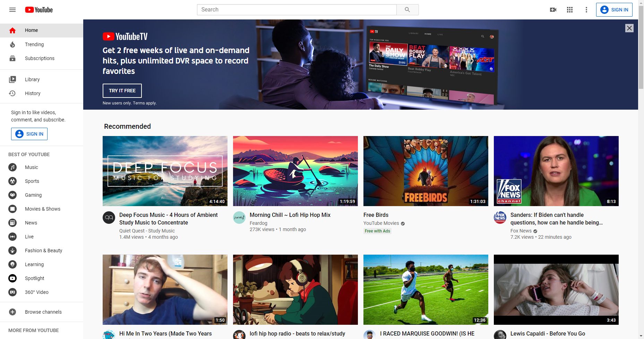Open the Fox News Sanders thumbnail
The width and height of the screenshot is (644, 339).
(x=556, y=171)
